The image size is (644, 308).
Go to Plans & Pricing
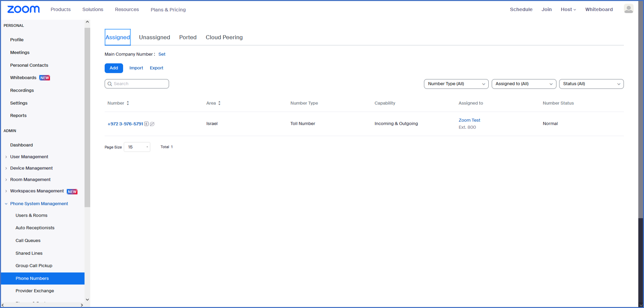click(168, 10)
